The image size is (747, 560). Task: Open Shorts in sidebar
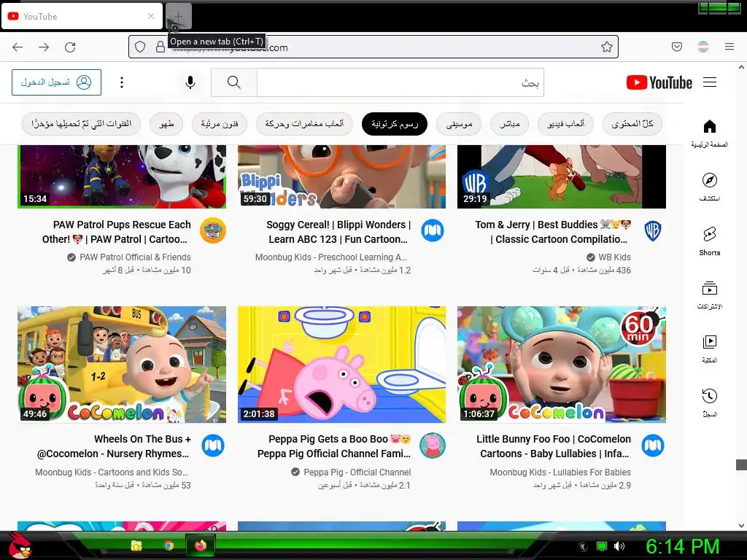point(709,241)
